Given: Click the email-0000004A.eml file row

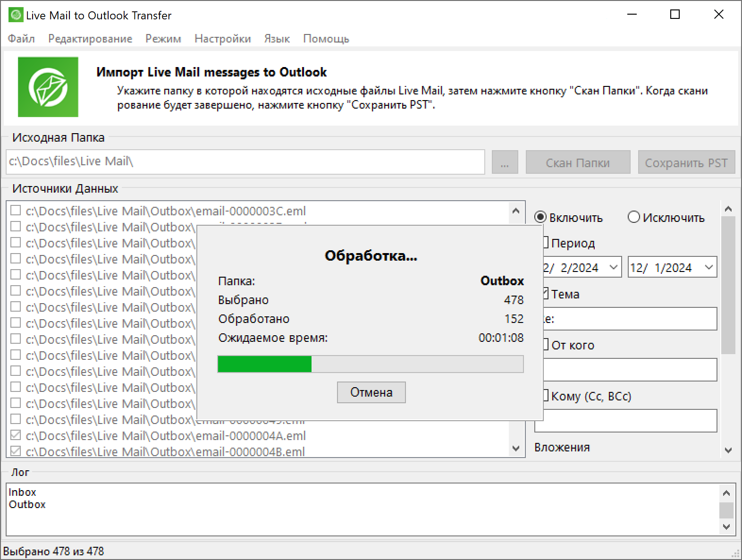Looking at the screenshot, I should [166, 435].
